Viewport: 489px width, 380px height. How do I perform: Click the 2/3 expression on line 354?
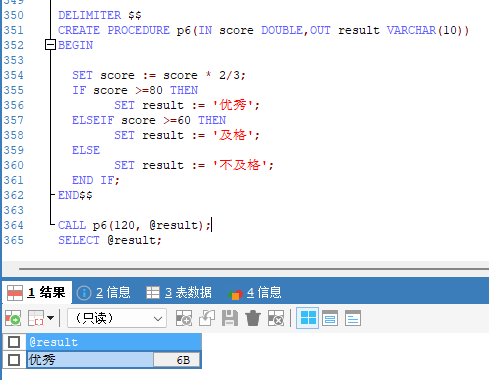point(230,75)
